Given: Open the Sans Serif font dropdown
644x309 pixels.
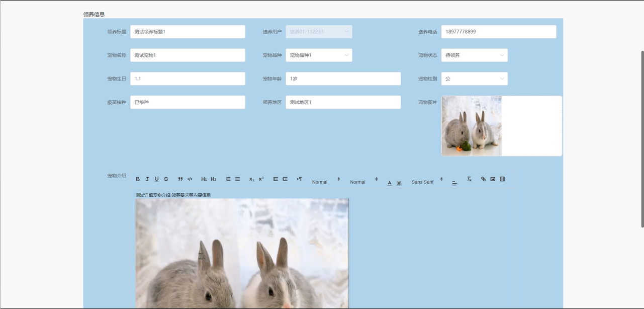Looking at the screenshot, I should tap(427, 182).
